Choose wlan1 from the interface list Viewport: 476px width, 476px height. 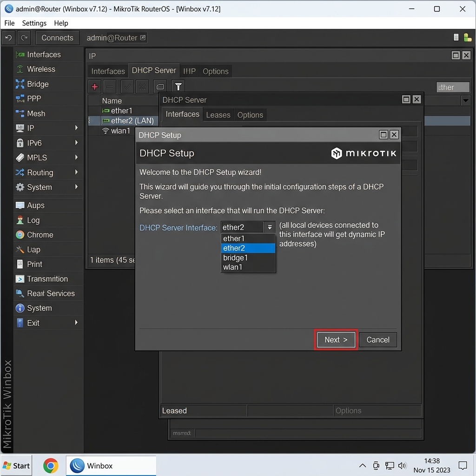(248, 267)
